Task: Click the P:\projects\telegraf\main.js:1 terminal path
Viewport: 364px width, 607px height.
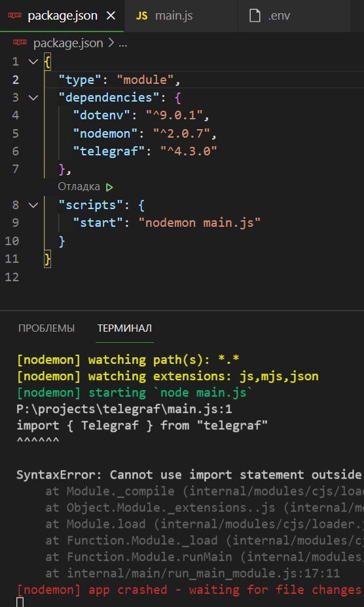Action: click(x=124, y=409)
